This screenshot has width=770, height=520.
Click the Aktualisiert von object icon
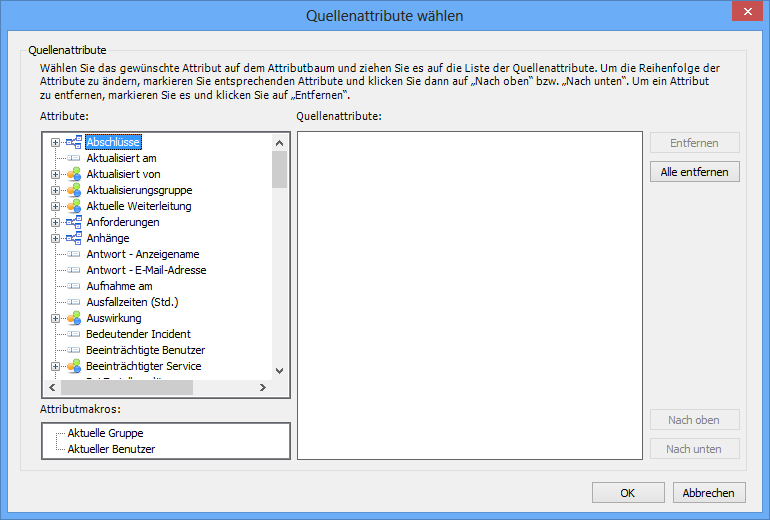pos(73,174)
